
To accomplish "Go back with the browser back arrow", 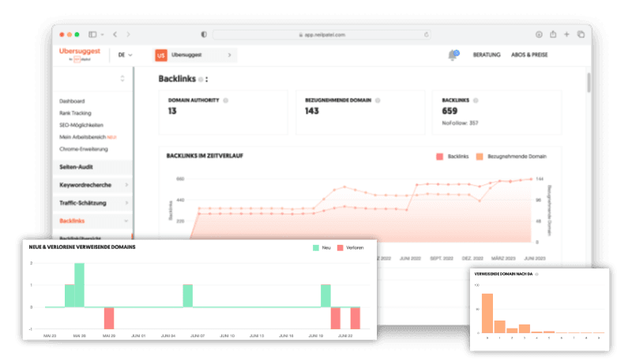I will tap(115, 35).
